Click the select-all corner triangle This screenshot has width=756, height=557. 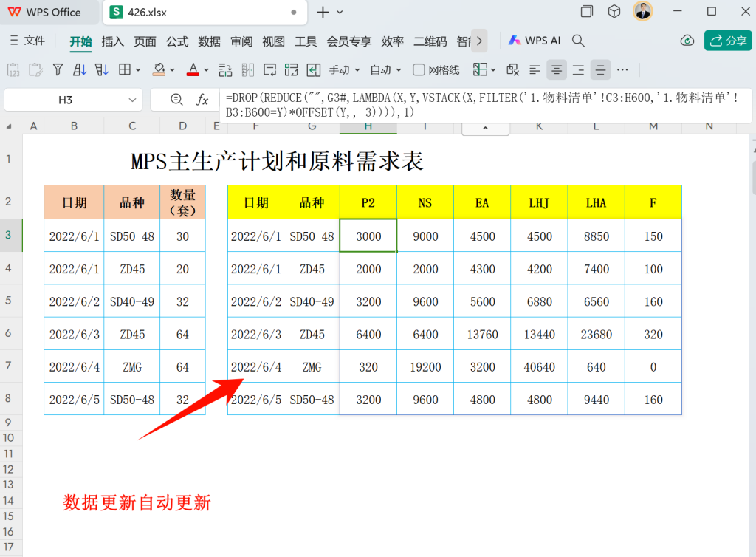9,126
